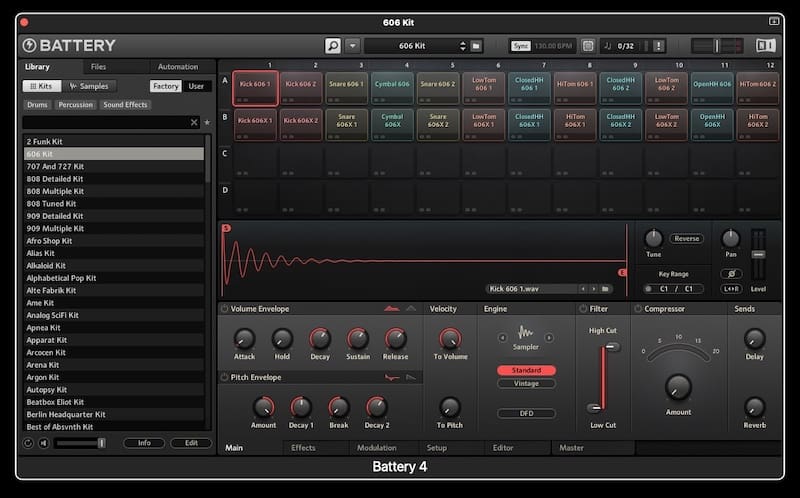The image size is (800, 498).
Task: Select the Cymbal 606 cell
Action: tap(392, 88)
